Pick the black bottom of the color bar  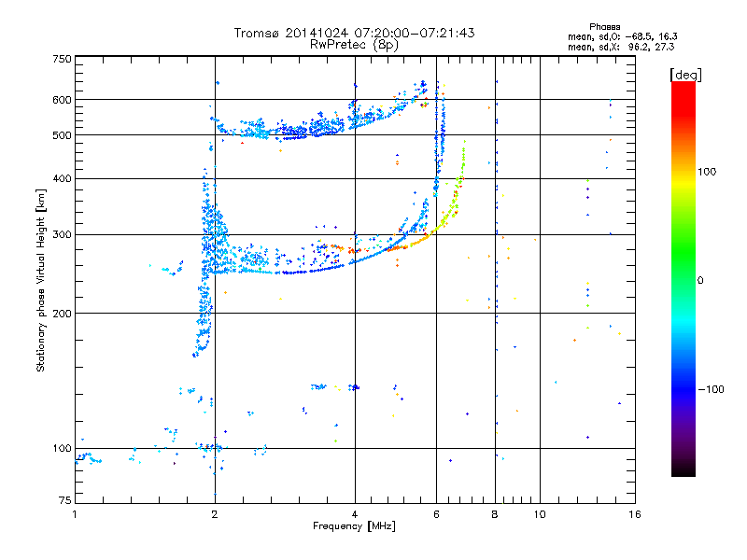pos(684,470)
